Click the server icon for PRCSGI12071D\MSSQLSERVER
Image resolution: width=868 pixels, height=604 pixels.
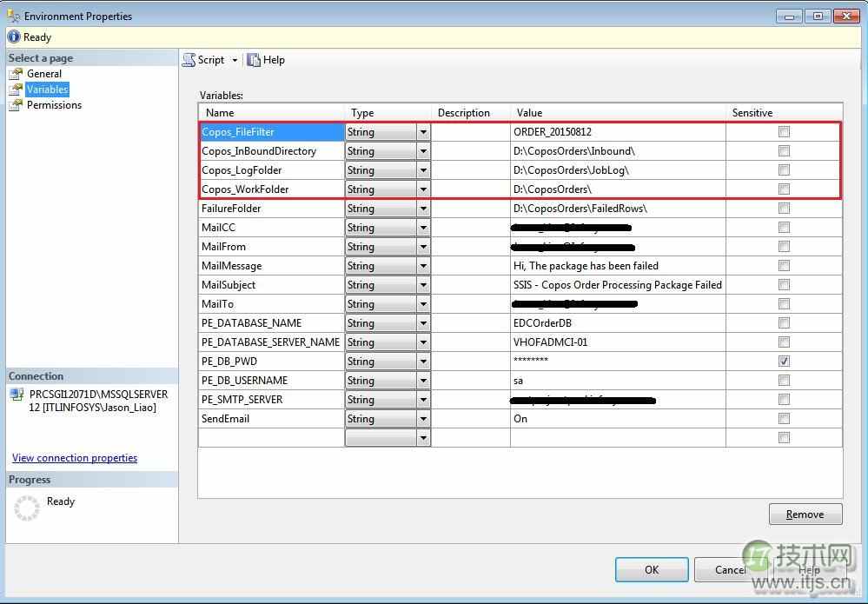16,394
